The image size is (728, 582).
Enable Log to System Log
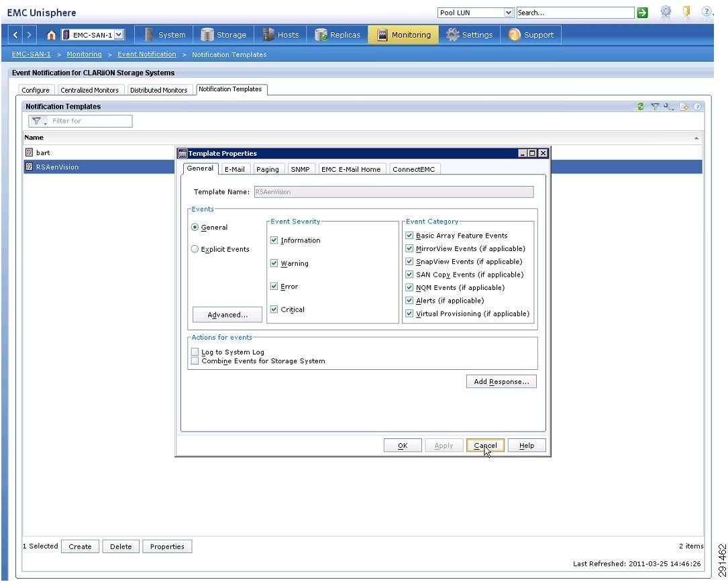coord(195,352)
